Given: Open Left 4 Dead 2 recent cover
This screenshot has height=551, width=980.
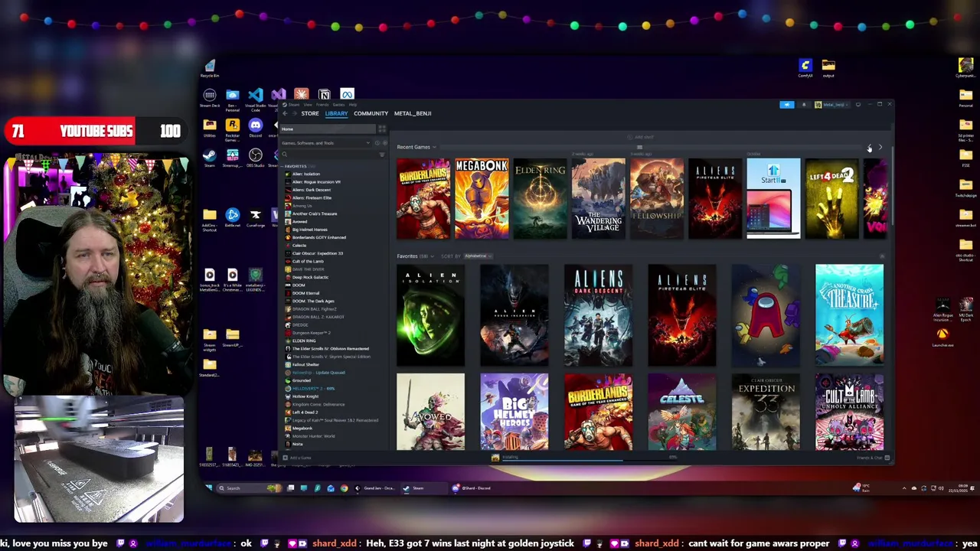Looking at the screenshot, I should coord(831,199).
